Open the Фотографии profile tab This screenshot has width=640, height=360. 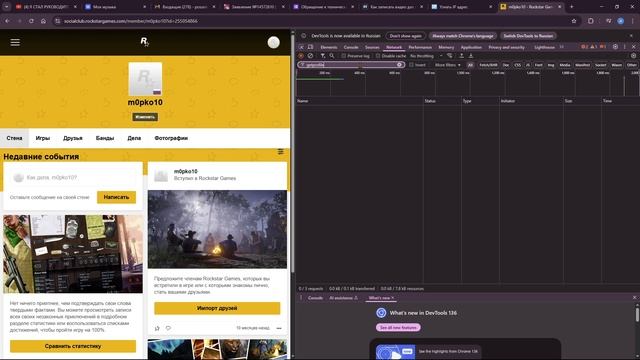[171, 138]
